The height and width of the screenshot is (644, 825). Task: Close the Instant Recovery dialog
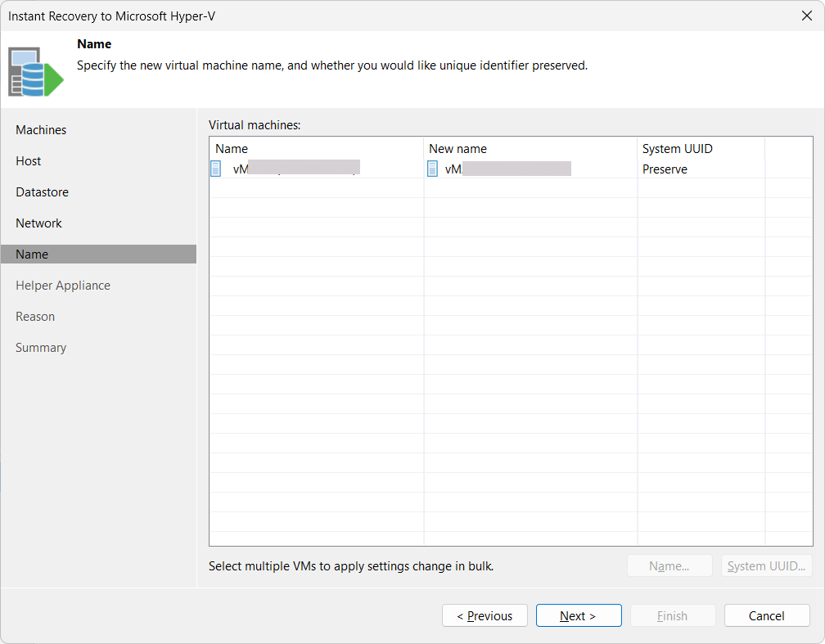pyautogui.click(x=807, y=16)
